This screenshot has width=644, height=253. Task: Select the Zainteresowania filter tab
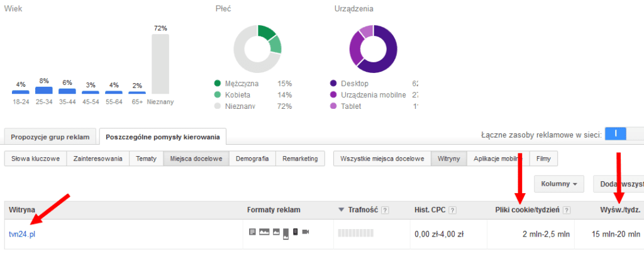tap(97, 159)
